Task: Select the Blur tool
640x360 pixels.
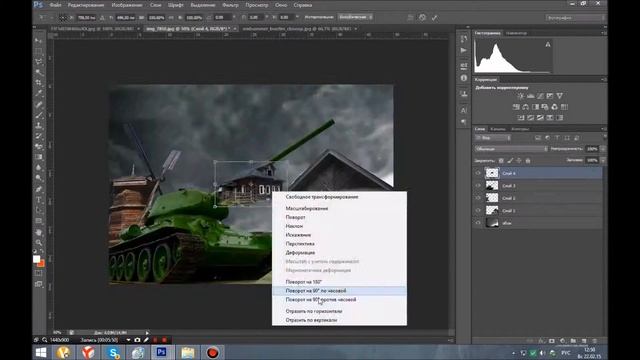Action: [39, 168]
